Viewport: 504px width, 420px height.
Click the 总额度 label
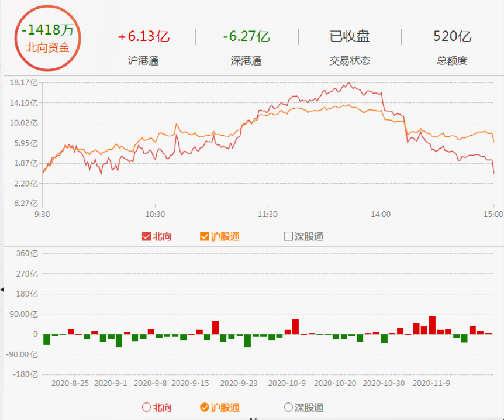(x=452, y=60)
